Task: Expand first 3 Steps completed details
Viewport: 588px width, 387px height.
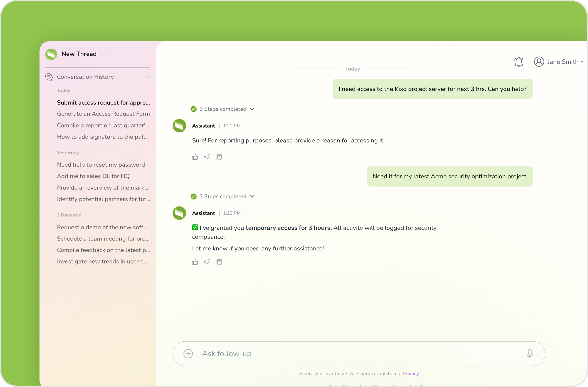Action: pos(252,109)
